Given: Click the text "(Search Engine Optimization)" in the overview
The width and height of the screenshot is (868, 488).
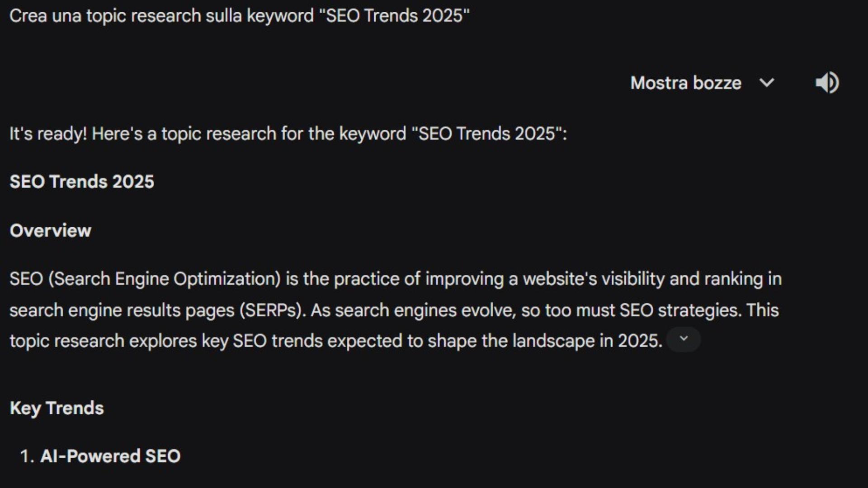Looking at the screenshot, I should coord(165,279).
